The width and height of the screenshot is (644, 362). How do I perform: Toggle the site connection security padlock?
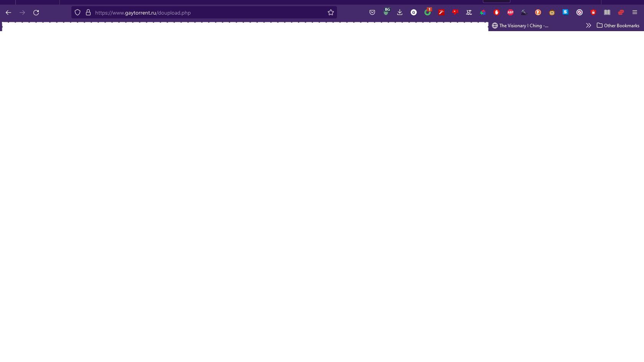point(88,12)
